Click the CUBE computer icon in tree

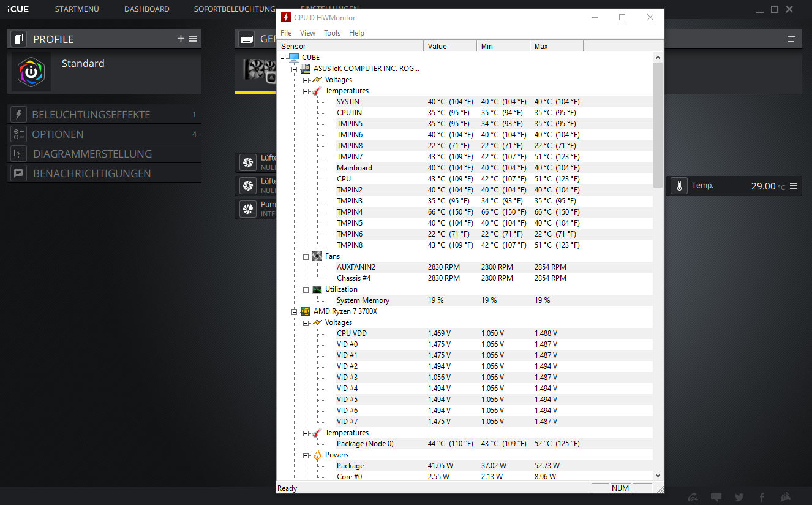coord(294,57)
